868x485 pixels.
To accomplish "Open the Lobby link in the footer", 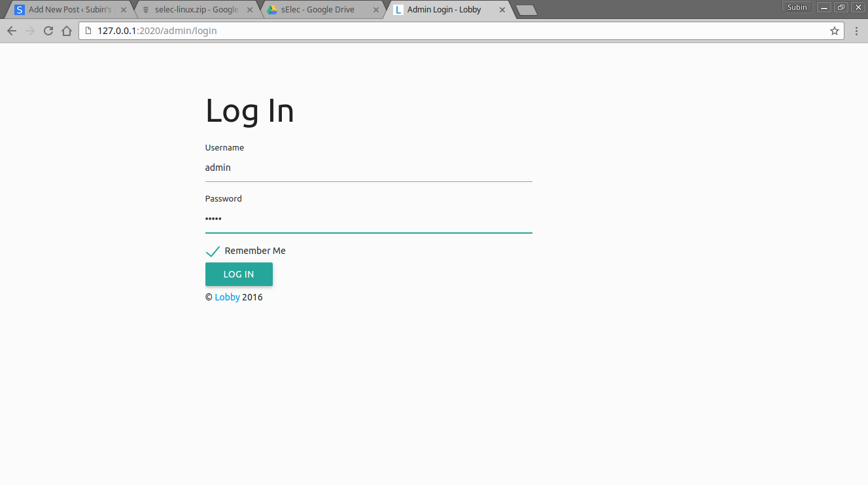I will tap(227, 297).
